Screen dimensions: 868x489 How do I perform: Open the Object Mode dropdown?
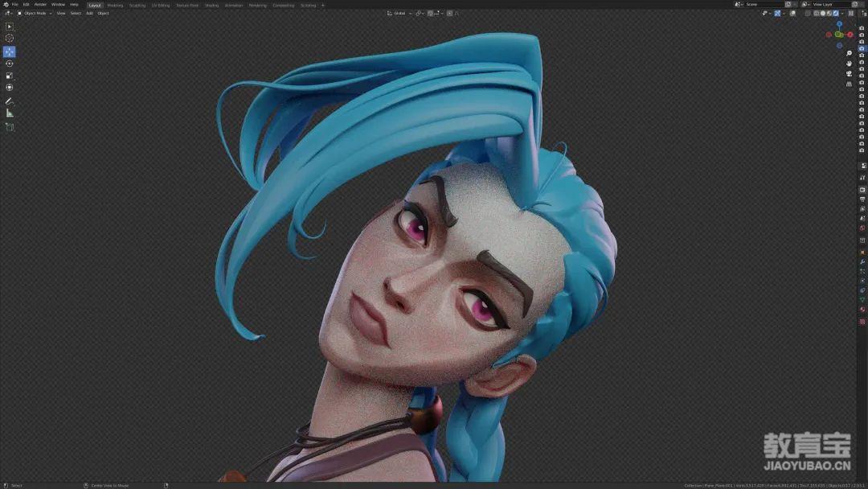35,14
